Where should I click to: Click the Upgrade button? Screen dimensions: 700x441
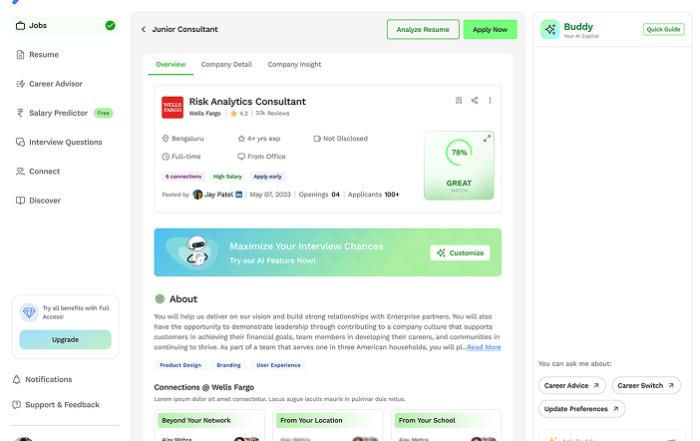65,340
